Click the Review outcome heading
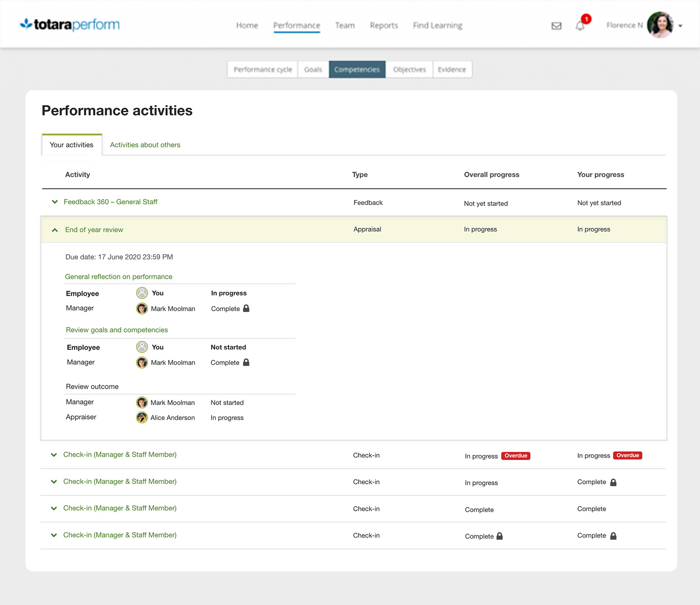Image resolution: width=700 pixels, height=605 pixels. click(x=92, y=386)
